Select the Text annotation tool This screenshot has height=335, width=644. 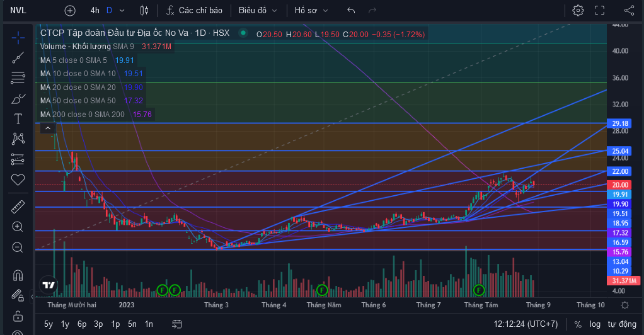pyautogui.click(x=18, y=119)
